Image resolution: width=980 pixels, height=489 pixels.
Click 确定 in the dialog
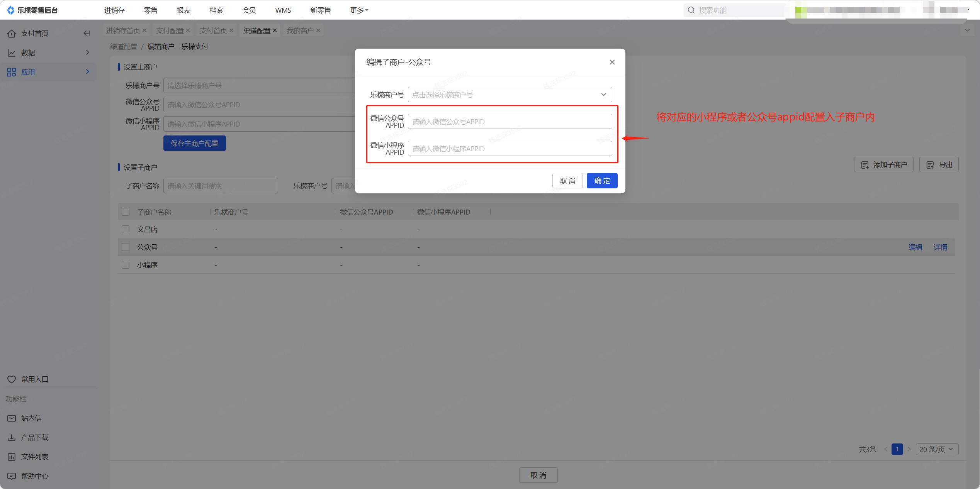point(602,181)
